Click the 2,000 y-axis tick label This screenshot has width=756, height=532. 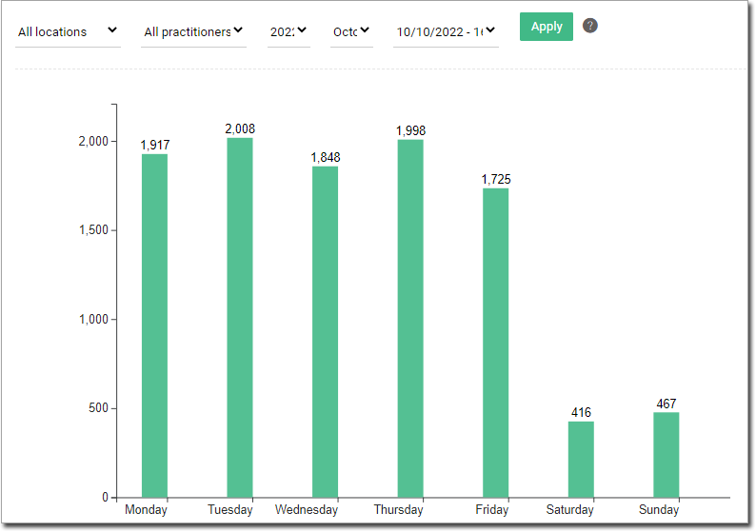[91, 141]
